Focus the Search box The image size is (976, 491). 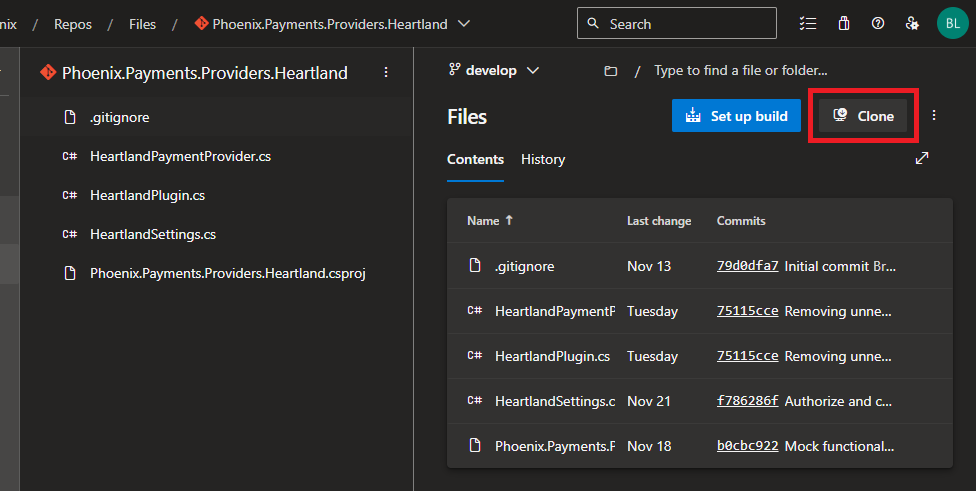tap(677, 24)
